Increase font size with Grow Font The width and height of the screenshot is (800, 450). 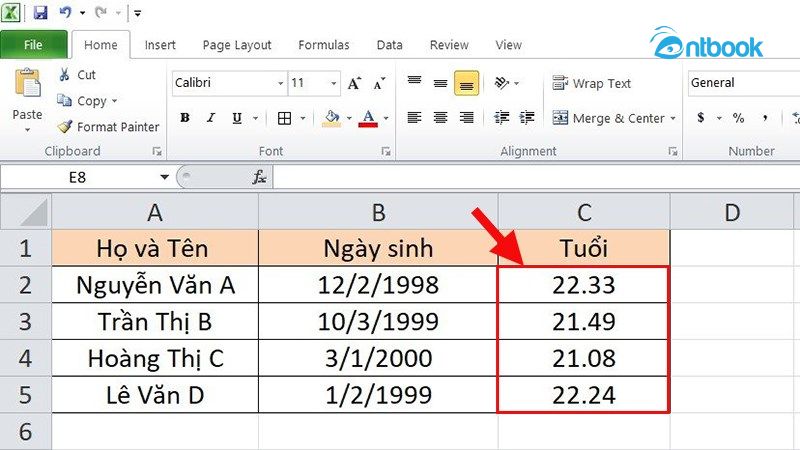[354, 83]
